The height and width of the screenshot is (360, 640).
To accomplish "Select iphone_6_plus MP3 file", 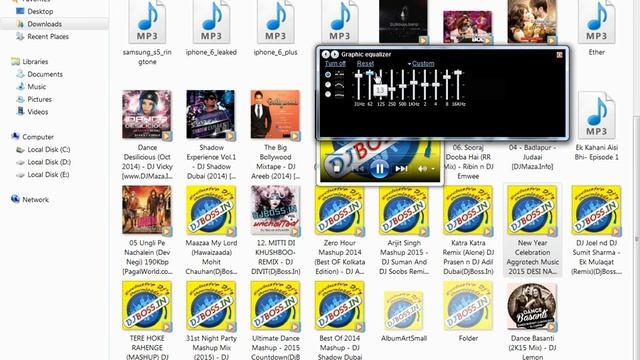I will tap(276, 29).
